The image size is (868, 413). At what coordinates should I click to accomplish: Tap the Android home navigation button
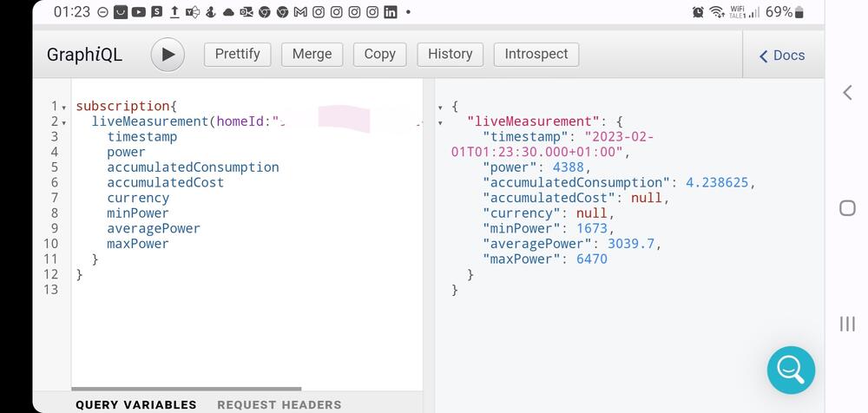point(847,208)
